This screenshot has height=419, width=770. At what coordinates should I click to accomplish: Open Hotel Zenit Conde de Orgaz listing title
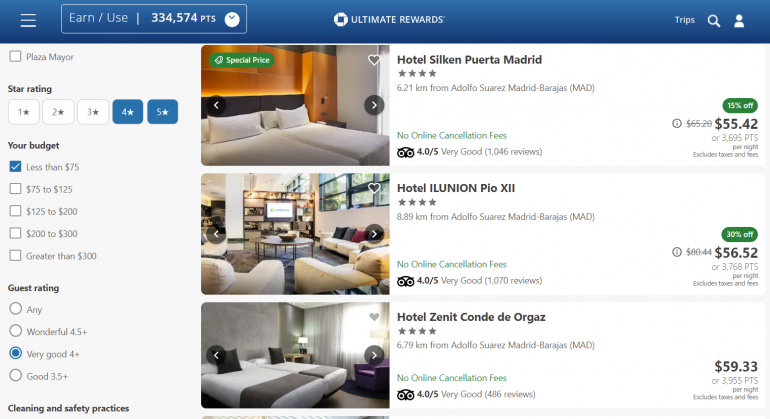tap(471, 317)
